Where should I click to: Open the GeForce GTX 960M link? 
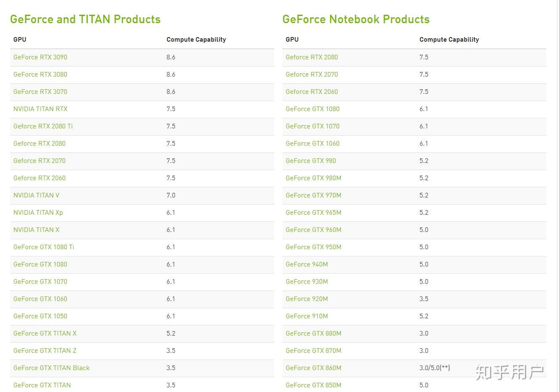314,230
